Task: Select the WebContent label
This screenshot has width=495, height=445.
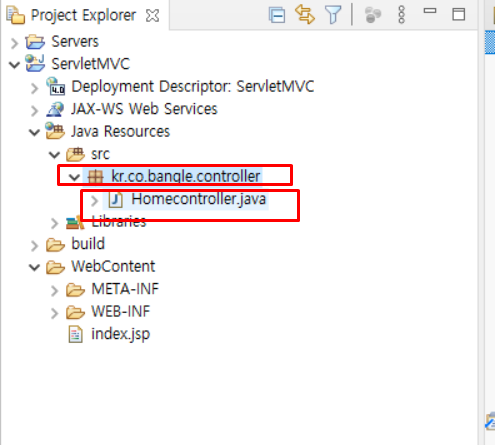Action: pyautogui.click(x=113, y=266)
